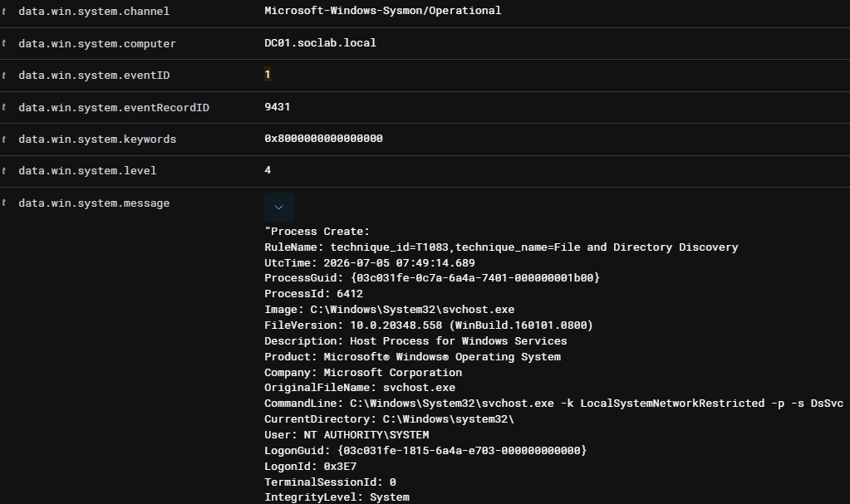Click the RuleName technique_id=T1083 line
850x504 pixels.
pos(501,247)
